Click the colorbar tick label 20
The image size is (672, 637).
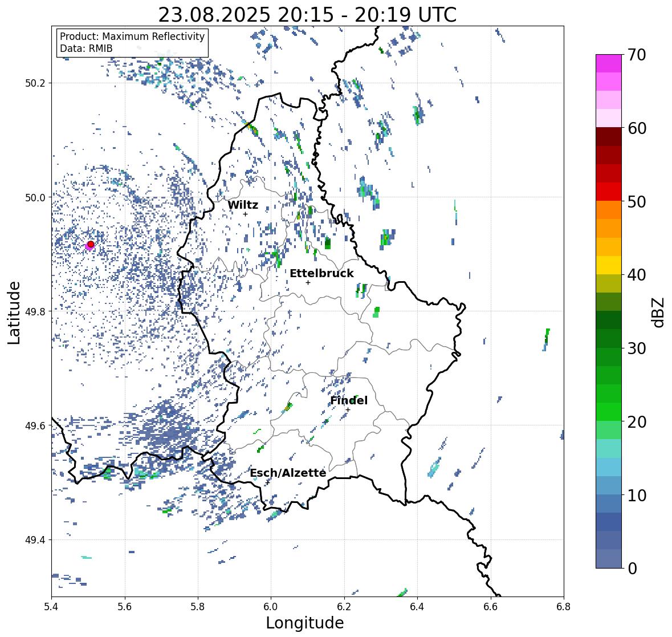[x=637, y=422]
